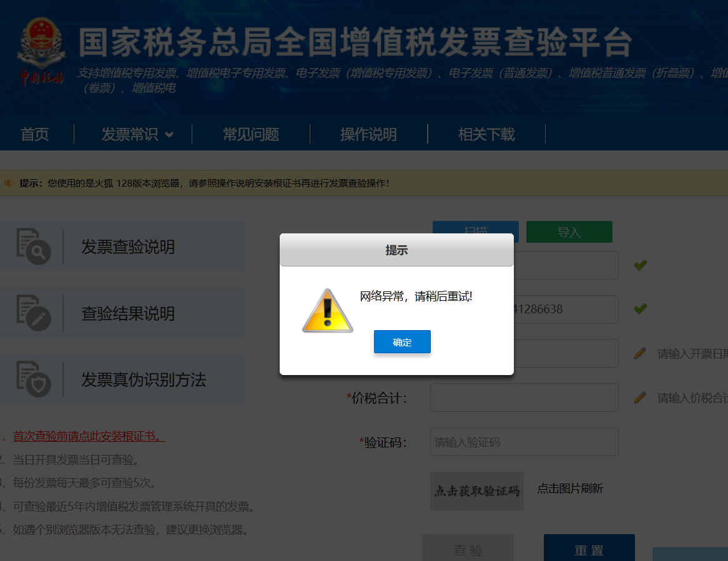
Task: Open the 发票真伪识别方法 panel
Action: click(122, 379)
